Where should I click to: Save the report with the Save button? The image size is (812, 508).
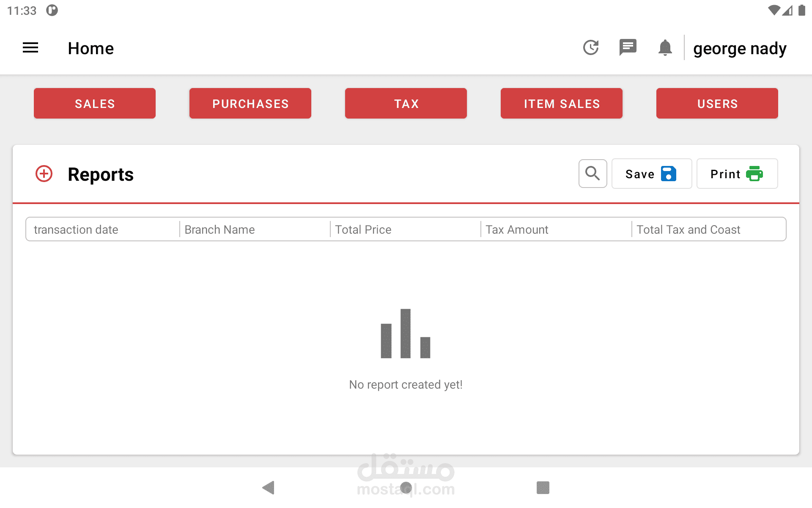coord(651,174)
